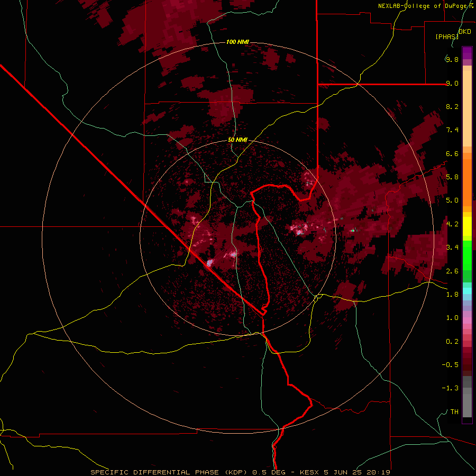Click the TH label at scale bottom
The width and height of the screenshot is (476, 476).
[454, 412]
